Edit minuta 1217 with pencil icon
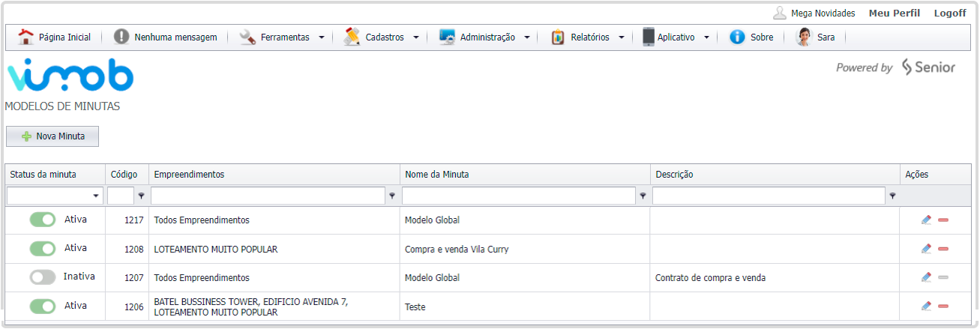The height and width of the screenshot is (329, 980). 927,220
